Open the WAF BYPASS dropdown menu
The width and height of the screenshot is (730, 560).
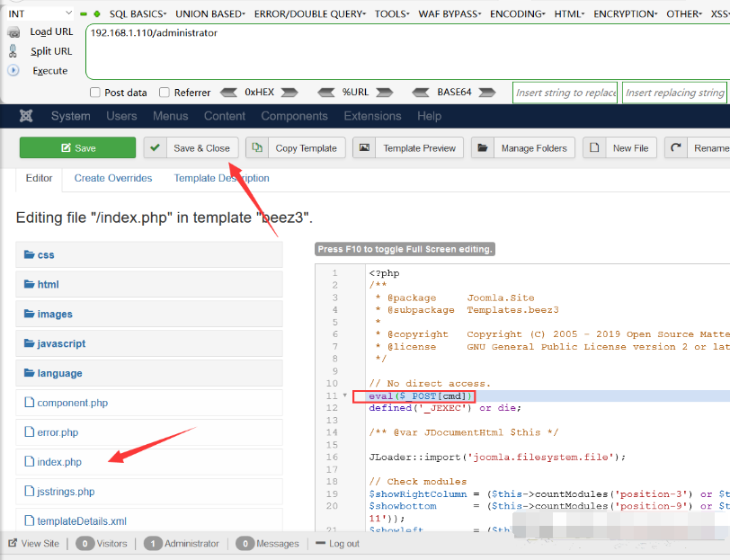click(x=450, y=14)
